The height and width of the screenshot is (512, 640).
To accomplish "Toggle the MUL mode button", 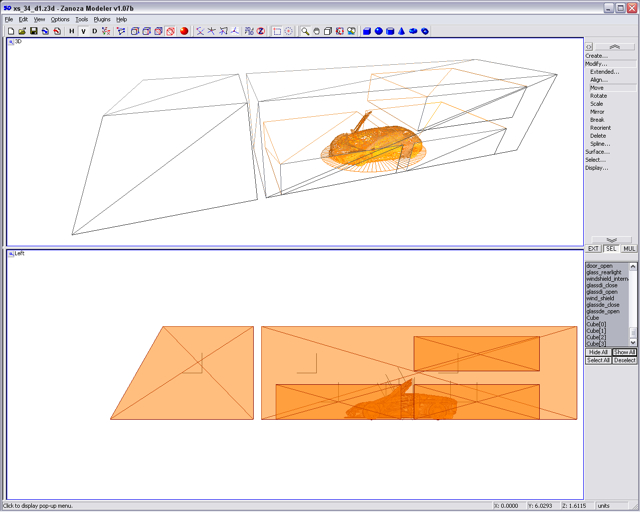I will click(x=629, y=249).
